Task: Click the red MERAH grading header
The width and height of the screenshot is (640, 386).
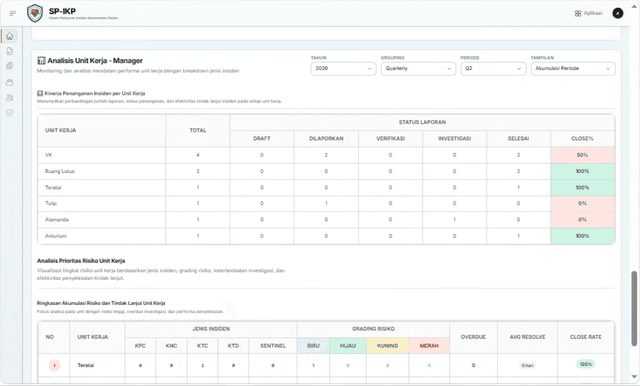Action: coord(429,346)
